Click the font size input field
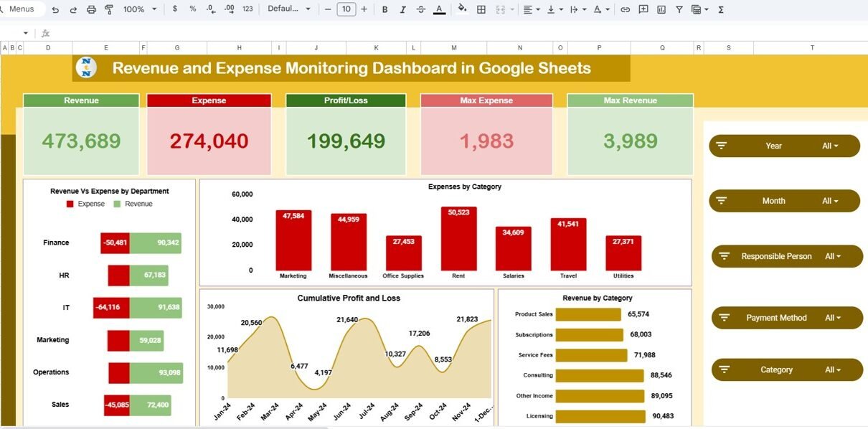Image resolution: width=868 pixels, height=429 pixels. point(346,9)
